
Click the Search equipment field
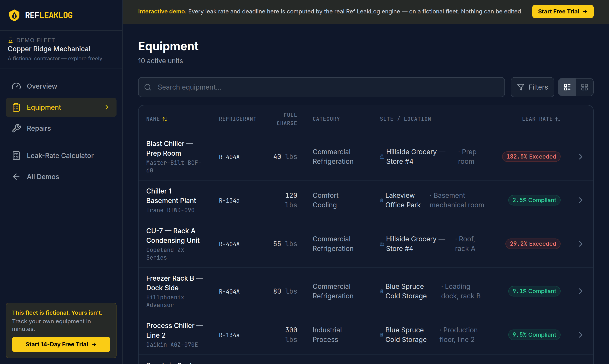[322, 87]
